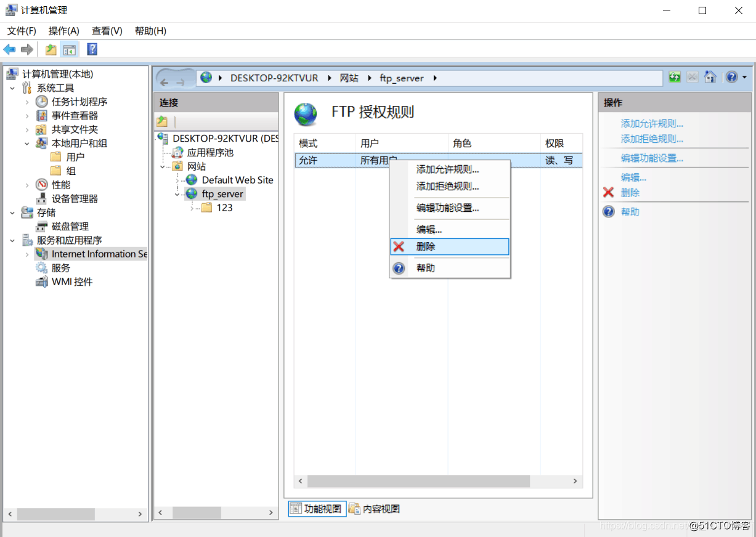The height and width of the screenshot is (537, 756).
Task: Click the stop icon in address bar
Action: pyautogui.click(x=693, y=77)
